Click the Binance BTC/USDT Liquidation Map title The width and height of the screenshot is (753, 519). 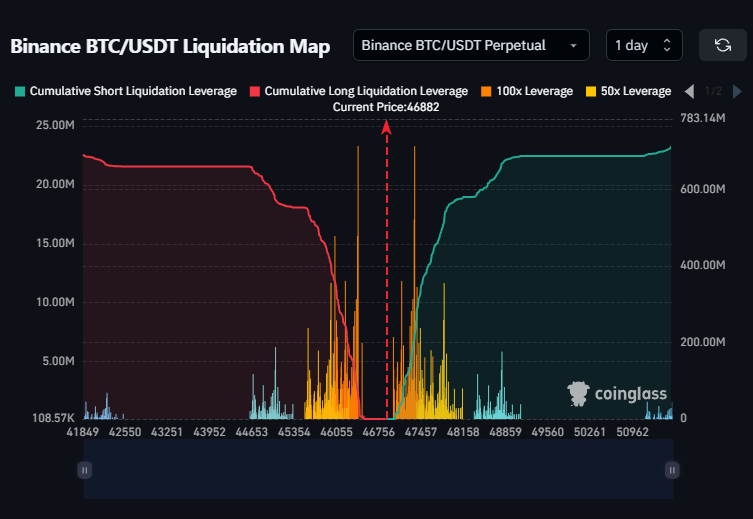(x=170, y=47)
